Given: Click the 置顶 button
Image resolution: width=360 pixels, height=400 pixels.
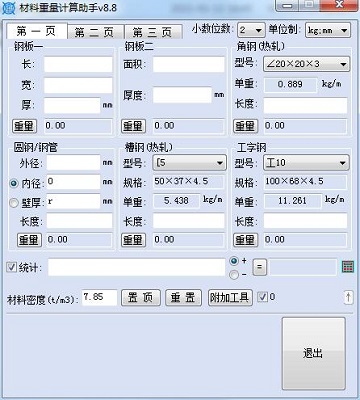Looking at the screenshot, I should point(141,297).
